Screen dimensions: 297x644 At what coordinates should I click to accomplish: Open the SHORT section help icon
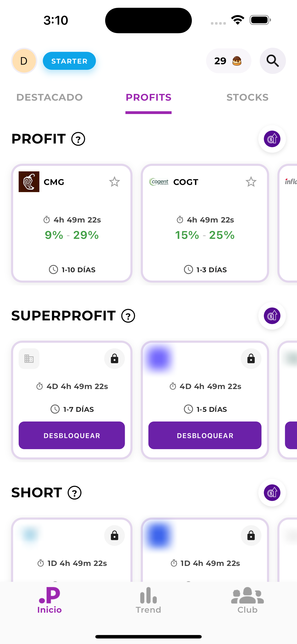coord(74,493)
